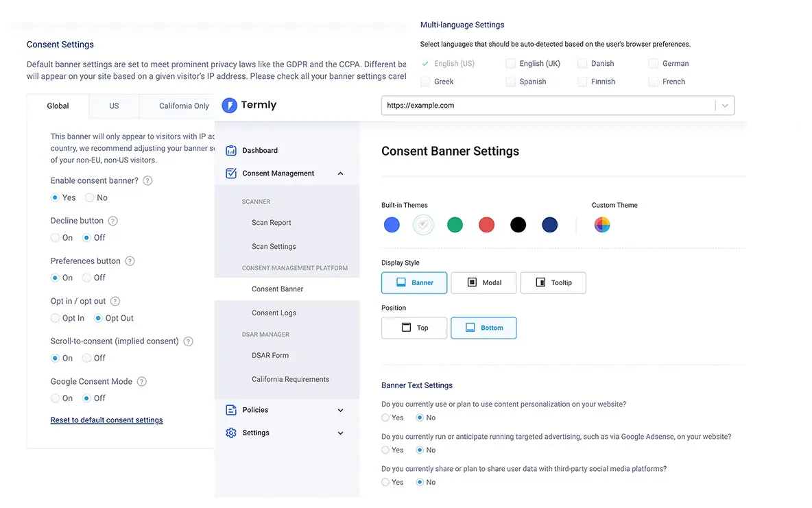Select the Opt In radio option
The height and width of the screenshot is (508, 812).
(x=55, y=318)
